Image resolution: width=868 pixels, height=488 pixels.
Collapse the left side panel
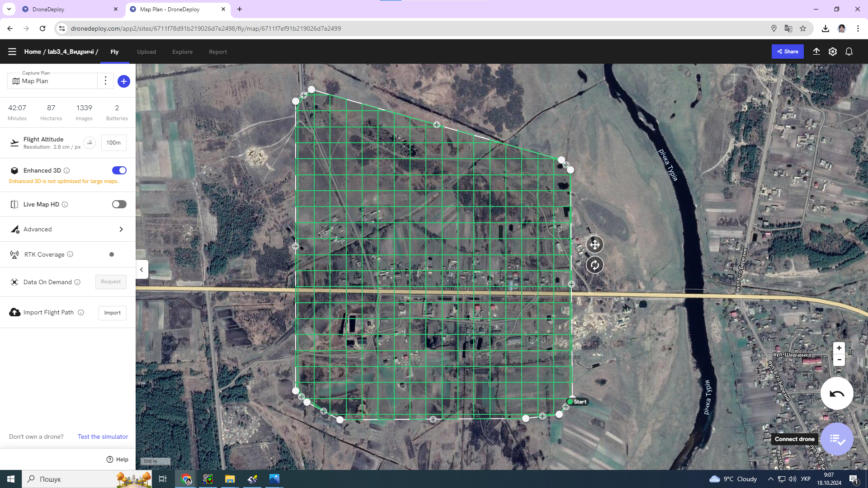(x=142, y=270)
